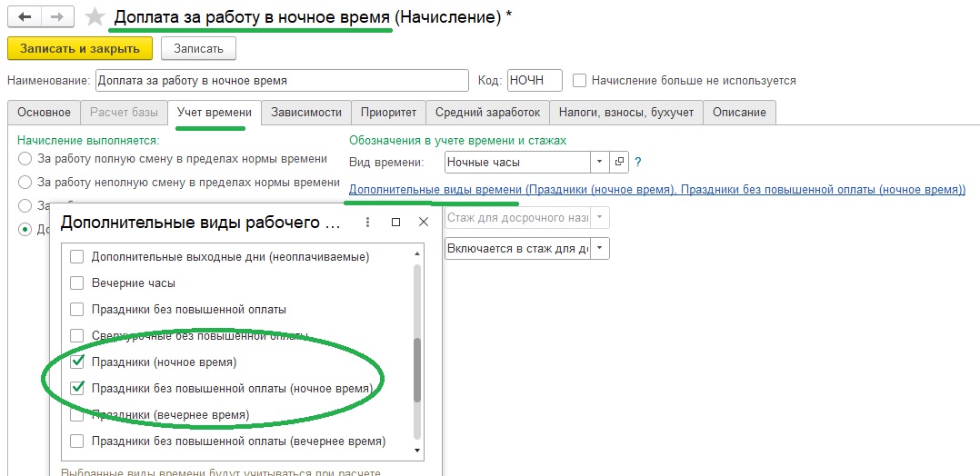This screenshot has width=980, height=476.
Task: Go back with the left arrow button
Action: 25,17
